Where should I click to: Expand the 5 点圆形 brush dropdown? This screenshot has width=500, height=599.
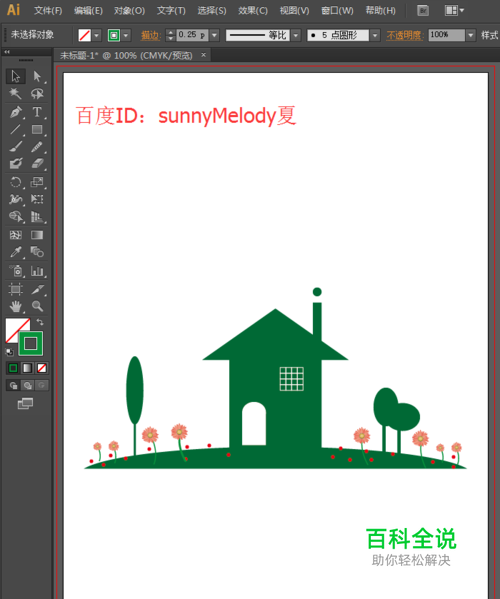pos(375,36)
